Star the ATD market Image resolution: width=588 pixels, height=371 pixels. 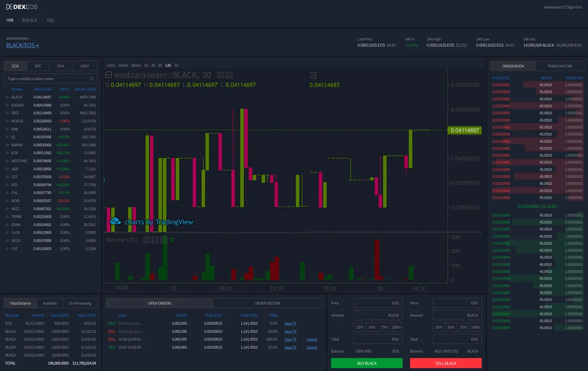7,185
